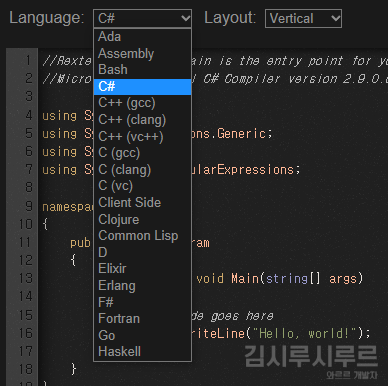This screenshot has height=386, width=388.
Task: Click "ularExpressions;" text on line 7
Action: pyautogui.click(x=246, y=170)
